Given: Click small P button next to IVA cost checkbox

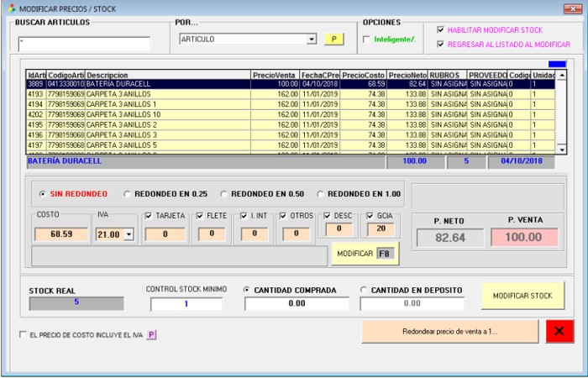Looking at the screenshot, I should pos(152,334).
